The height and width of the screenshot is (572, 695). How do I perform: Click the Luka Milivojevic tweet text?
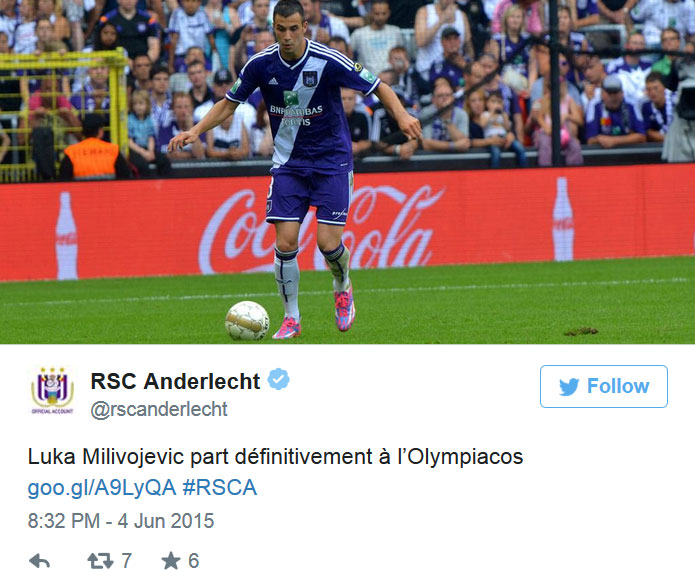[275, 457]
